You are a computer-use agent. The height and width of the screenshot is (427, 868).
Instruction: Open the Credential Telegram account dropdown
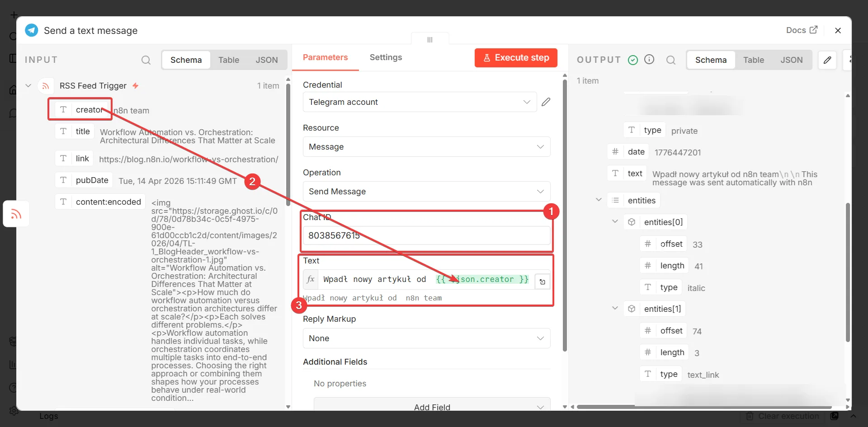[x=420, y=102]
